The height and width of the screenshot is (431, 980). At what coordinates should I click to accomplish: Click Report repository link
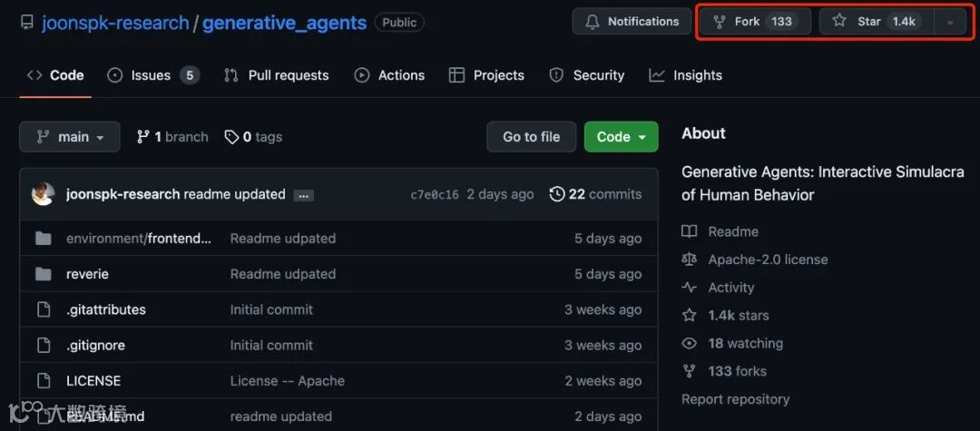click(x=736, y=399)
